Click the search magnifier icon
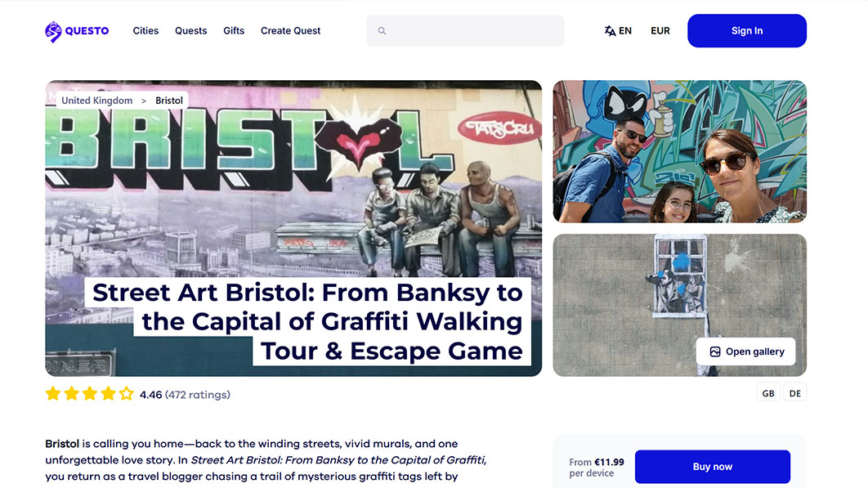868x488 pixels. tap(382, 31)
